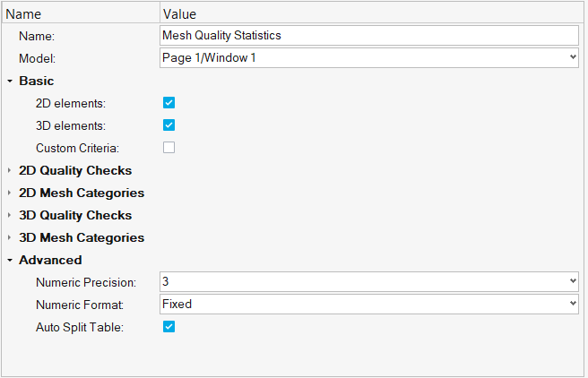Select the 3D Mesh Categories label
The image size is (588, 378).
pyautogui.click(x=82, y=237)
